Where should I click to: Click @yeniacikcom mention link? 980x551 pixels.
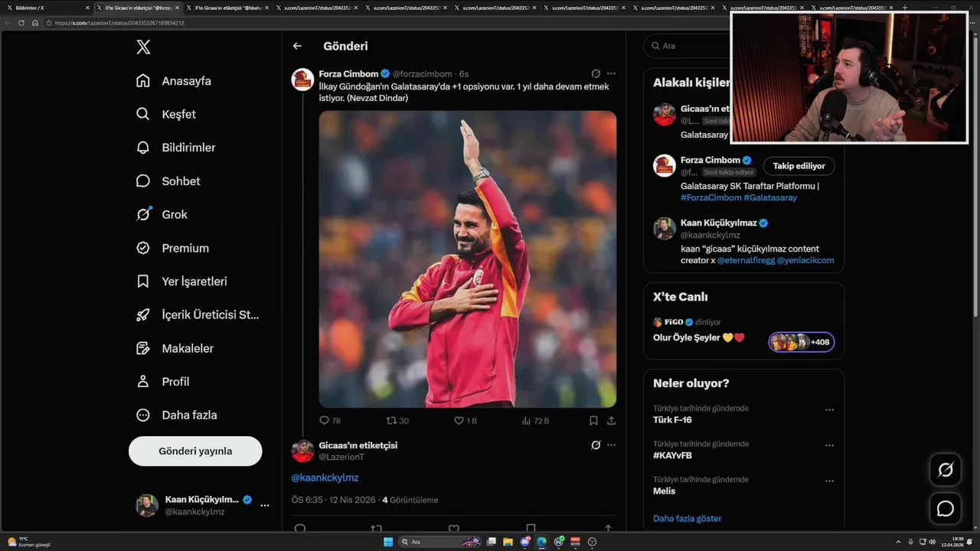tap(805, 260)
